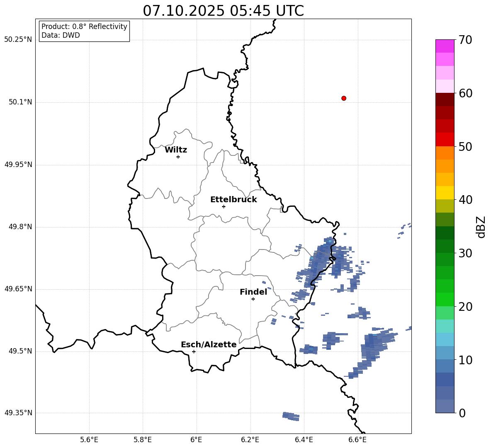Click the 49.5°N latitude label

(20, 351)
